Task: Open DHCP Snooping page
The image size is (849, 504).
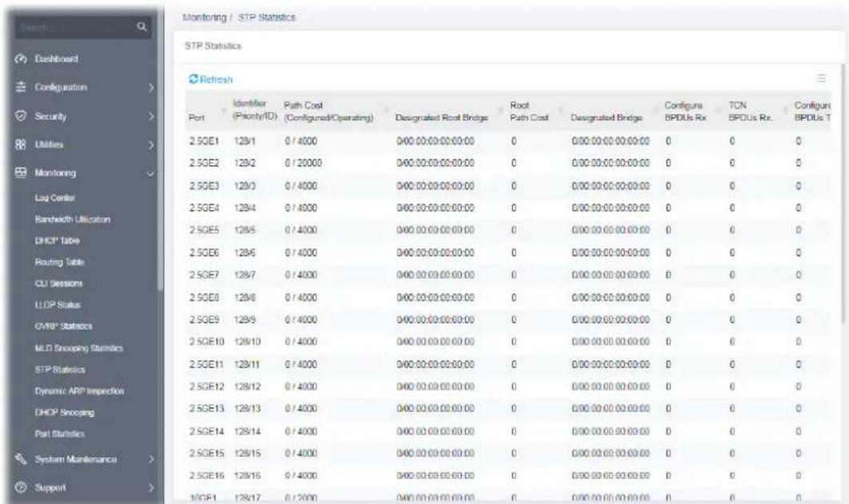Action: (65, 412)
